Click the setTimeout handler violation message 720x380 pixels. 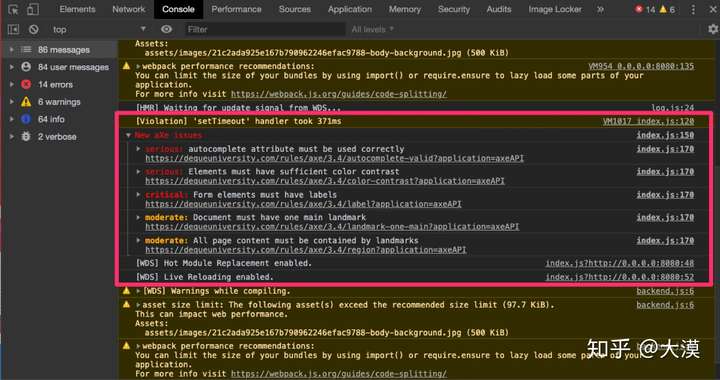pos(238,121)
